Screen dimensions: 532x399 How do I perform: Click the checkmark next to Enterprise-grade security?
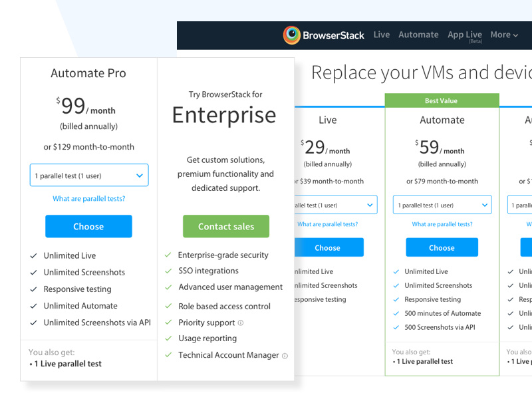click(169, 254)
